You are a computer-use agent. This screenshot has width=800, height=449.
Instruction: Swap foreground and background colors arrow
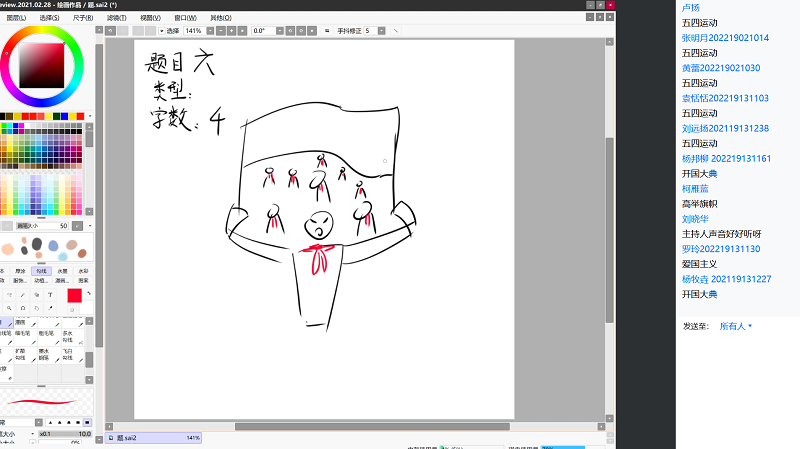click(x=89, y=293)
